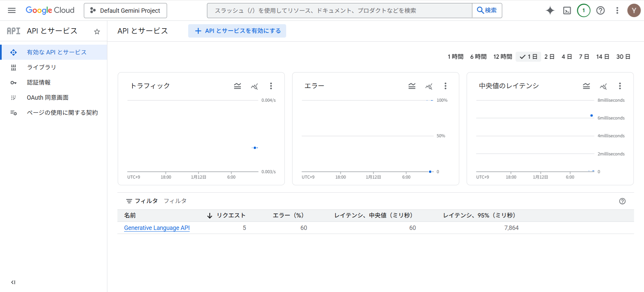Open the main navigation hamburger menu

12,10
